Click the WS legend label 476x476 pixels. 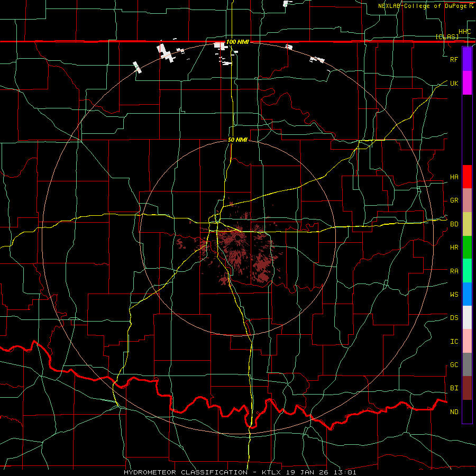[x=454, y=295]
